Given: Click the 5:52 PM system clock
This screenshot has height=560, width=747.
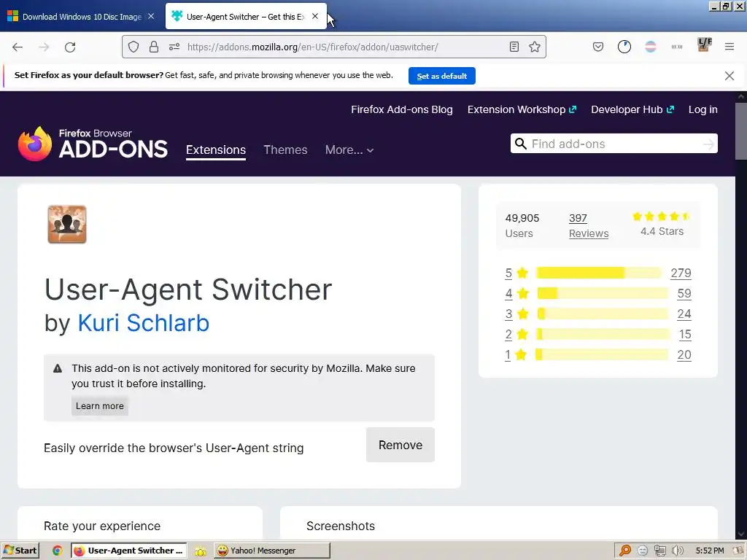Looking at the screenshot, I should (x=709, y=551).
